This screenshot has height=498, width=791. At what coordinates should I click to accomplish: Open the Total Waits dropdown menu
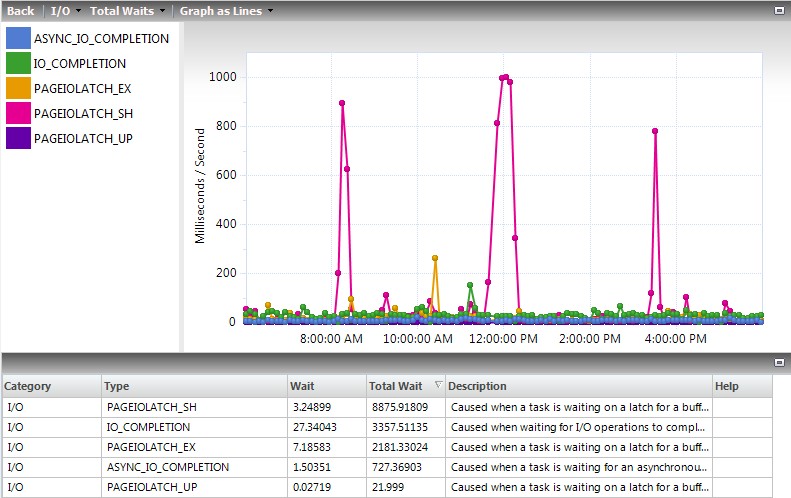click(x=126, y=11)
